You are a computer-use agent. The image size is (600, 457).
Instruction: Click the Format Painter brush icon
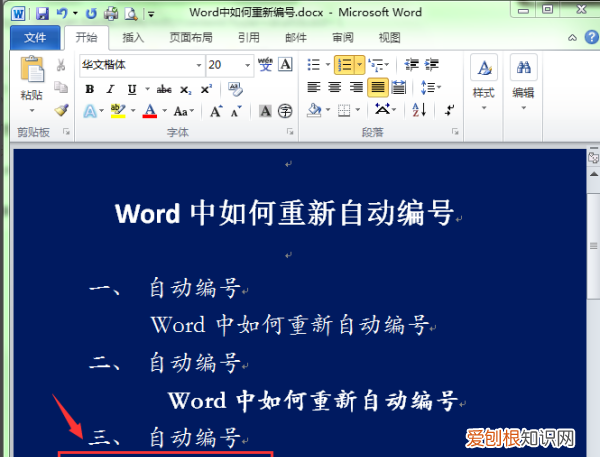61,110
